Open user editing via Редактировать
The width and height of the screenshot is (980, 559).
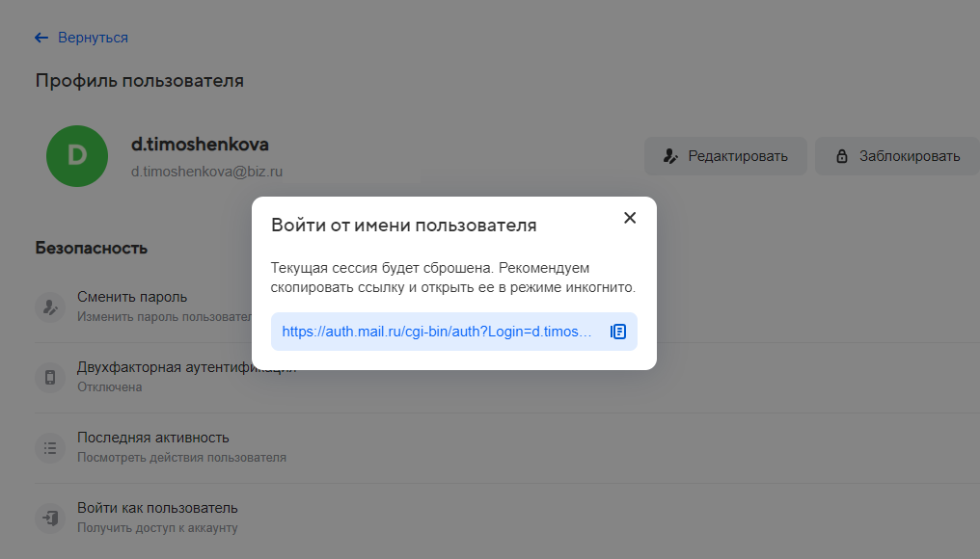pyautogui.click(x=725, y=155)
